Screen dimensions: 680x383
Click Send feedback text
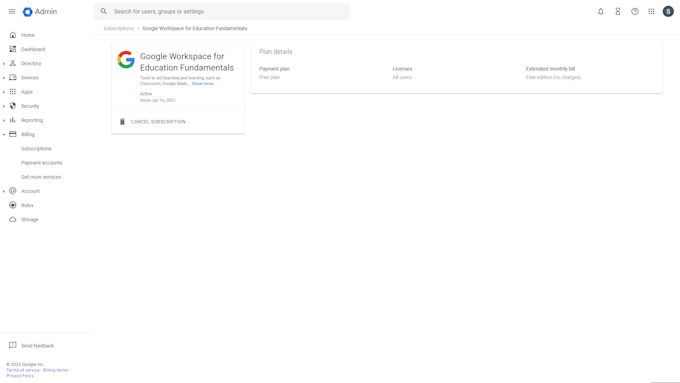[x=37, y=346]
